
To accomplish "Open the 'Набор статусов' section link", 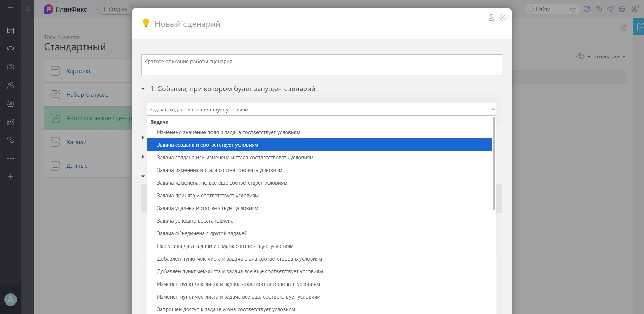I will point(87,95).
